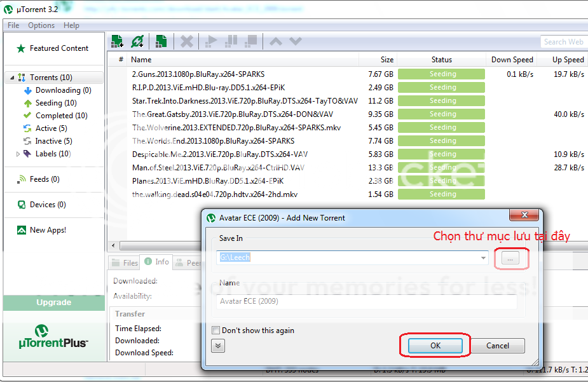Open New Apps! in the sidebar
Viewport: 588px width, 382px height.
(48, 230)
